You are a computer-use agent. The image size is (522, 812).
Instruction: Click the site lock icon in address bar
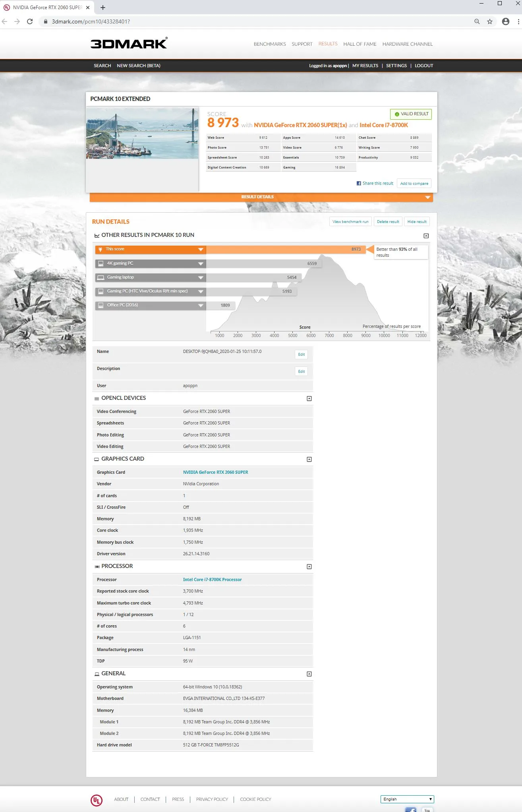click(x=46, y=21)
